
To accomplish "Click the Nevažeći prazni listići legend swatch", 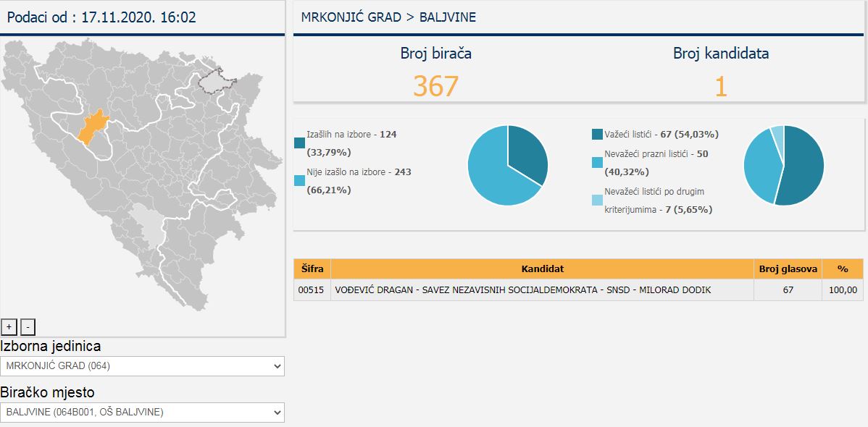I will tap(597, 162).
